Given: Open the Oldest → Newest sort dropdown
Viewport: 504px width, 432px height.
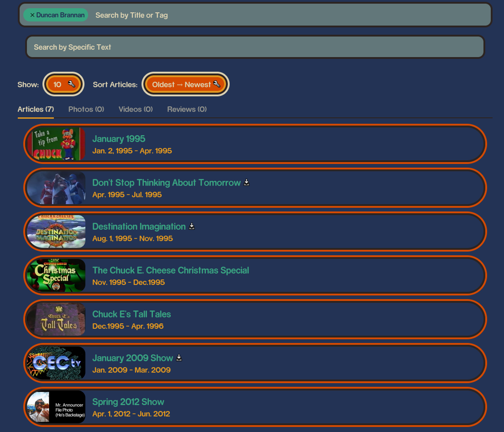Looking at the screenshot, I should (x=185, y=84).
